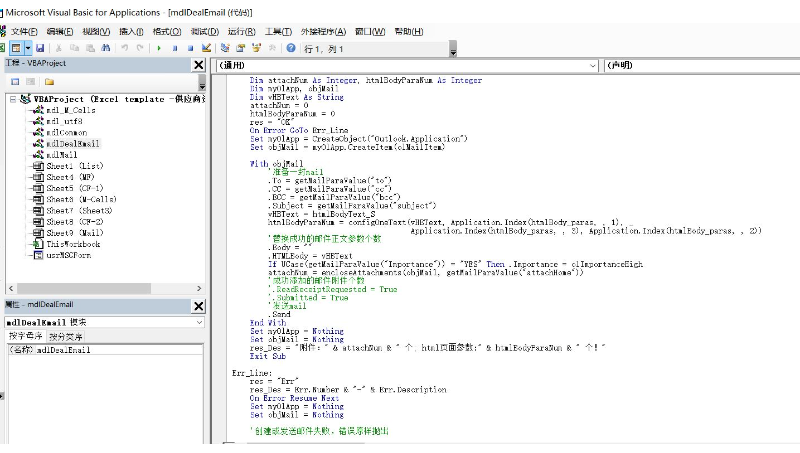
Task: Click project tree scroll left arrow
Action: point(11,289)
